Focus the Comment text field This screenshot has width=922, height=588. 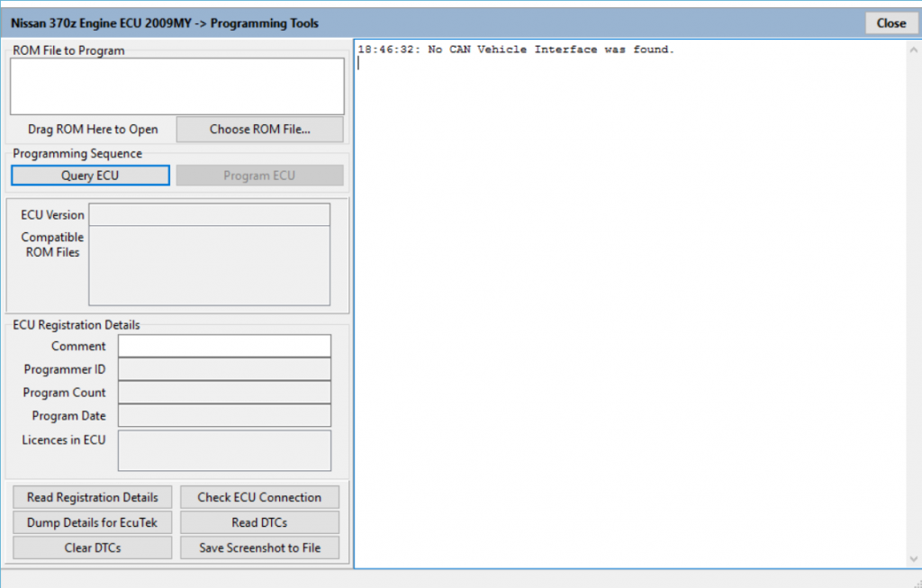[x=224, y=347]
